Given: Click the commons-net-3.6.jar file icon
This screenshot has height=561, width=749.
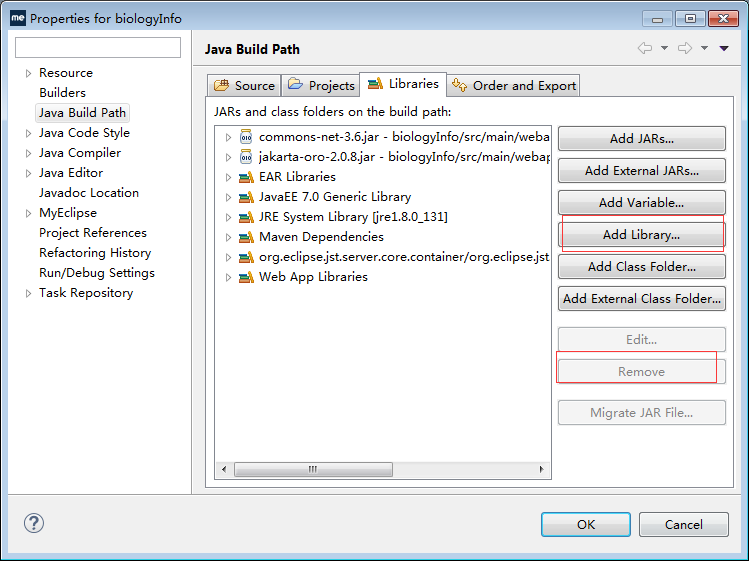Looking at the screenshot, I should (x=246, y=137).
